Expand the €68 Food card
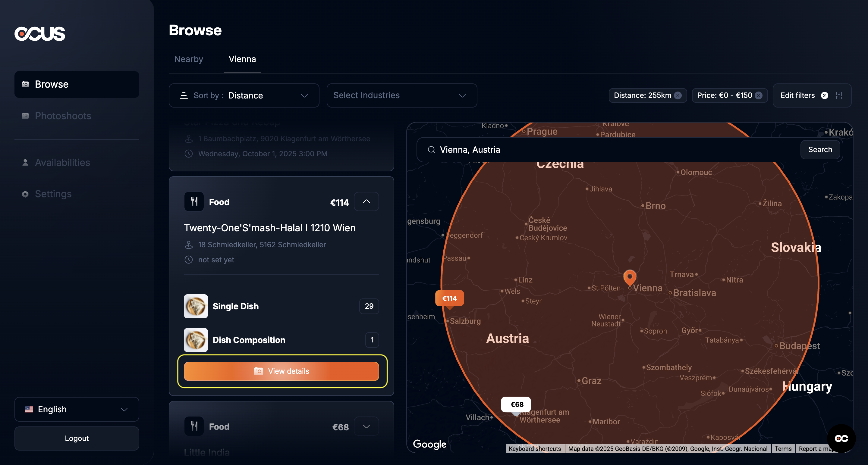 366,426
